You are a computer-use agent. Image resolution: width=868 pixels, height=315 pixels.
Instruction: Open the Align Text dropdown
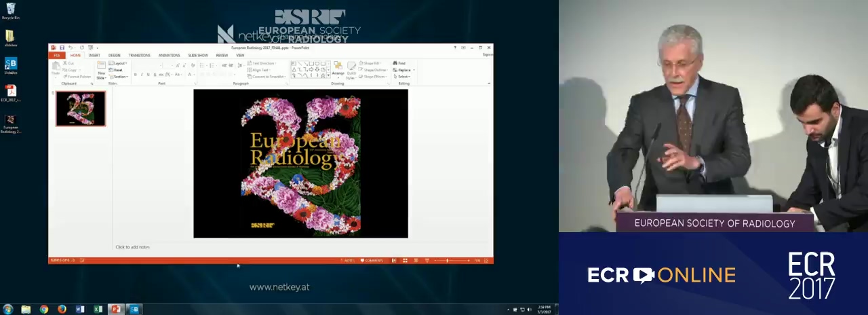click(260, 70)
